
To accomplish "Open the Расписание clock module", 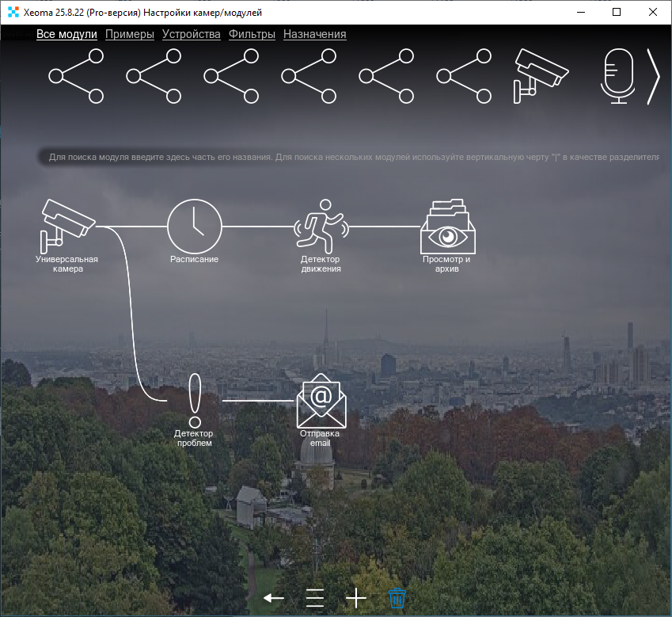I will [x=194, y=226].
